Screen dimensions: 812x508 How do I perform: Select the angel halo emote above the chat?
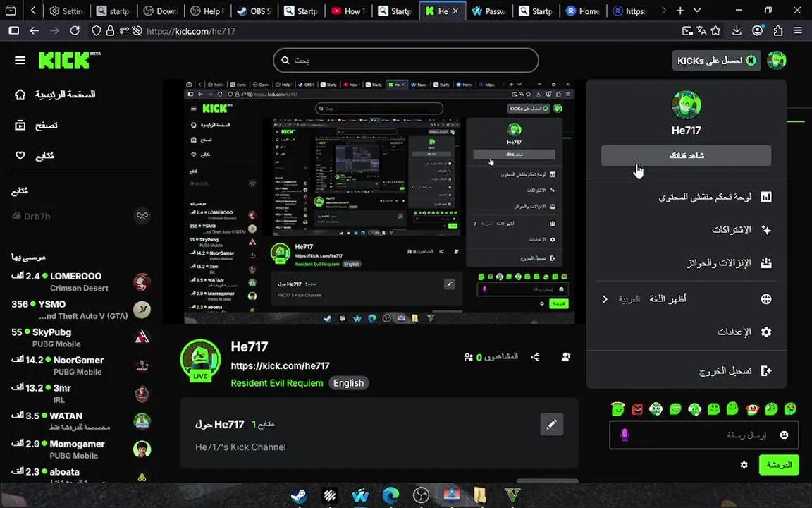click(x=617, y=409)
